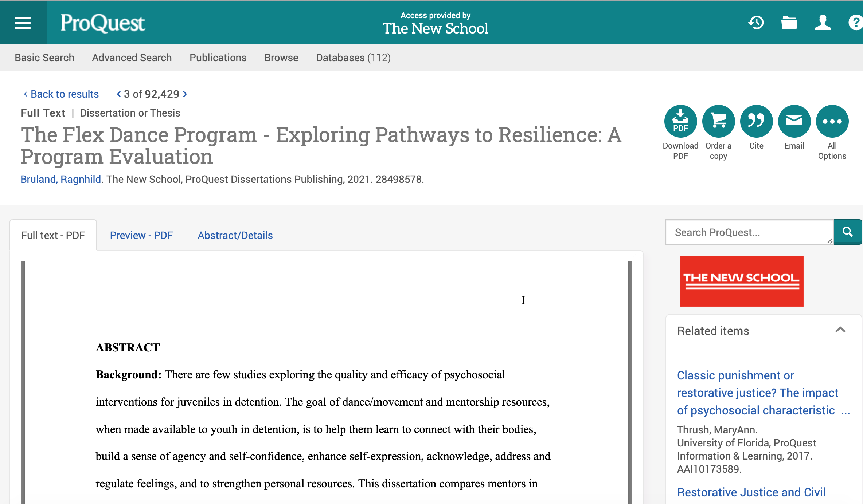Open related item Classic punishment or restorative justice
The width and height of the screenshot is (863, 504).
pos(763,393)
